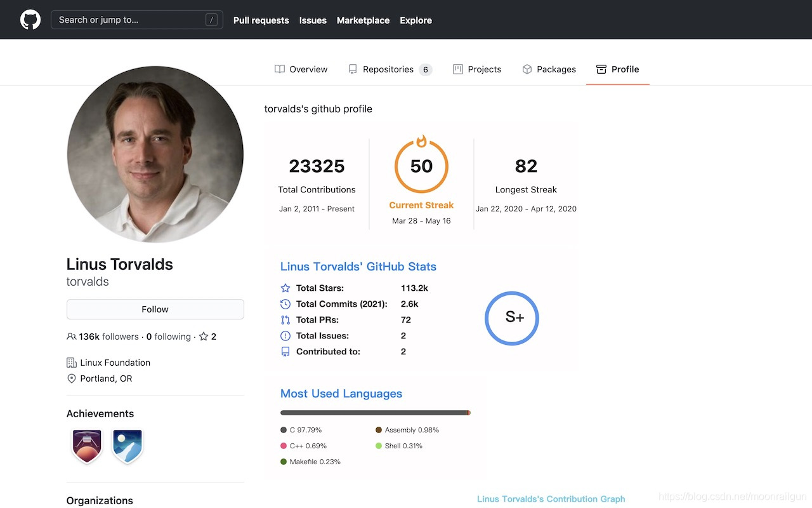This screenshot has width=812, height=508.
Task: Open Pull requests in top navigation
Action: (x=261, y=20)
